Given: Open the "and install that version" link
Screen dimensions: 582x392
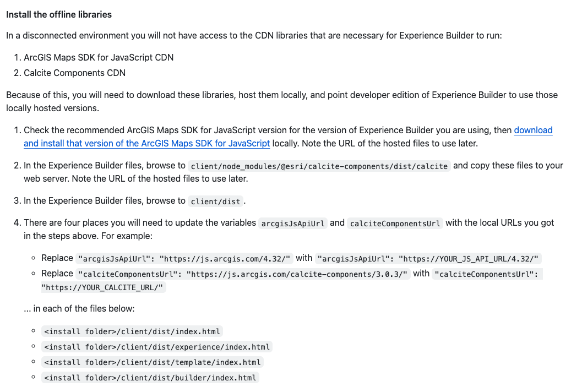Looking at the screenshot, I should point(146,144).
